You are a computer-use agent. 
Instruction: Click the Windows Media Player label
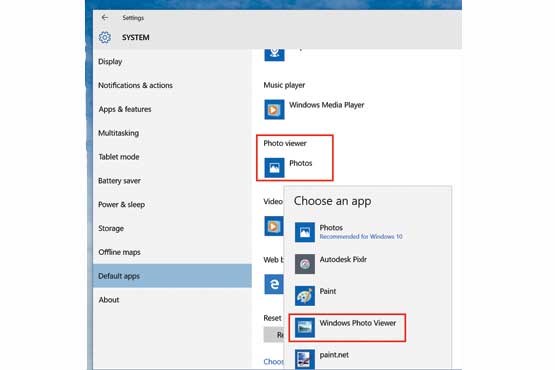326,105
